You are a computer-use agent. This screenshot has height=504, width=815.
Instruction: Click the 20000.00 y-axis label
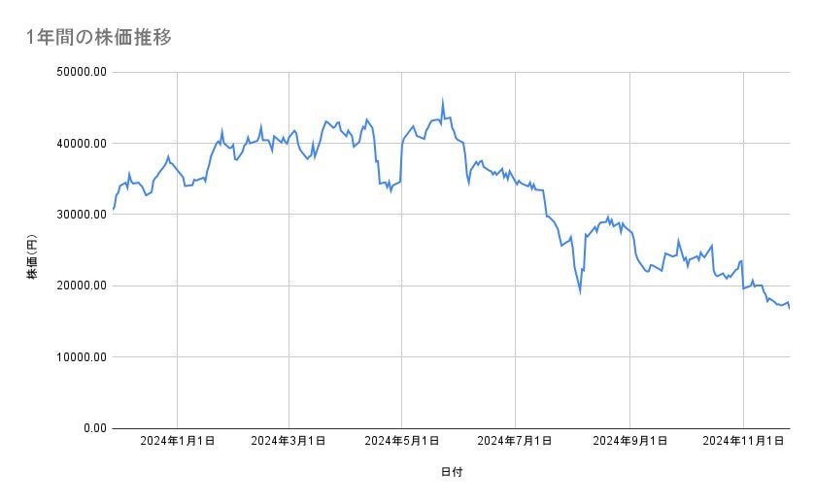click(x=81, y=286)
